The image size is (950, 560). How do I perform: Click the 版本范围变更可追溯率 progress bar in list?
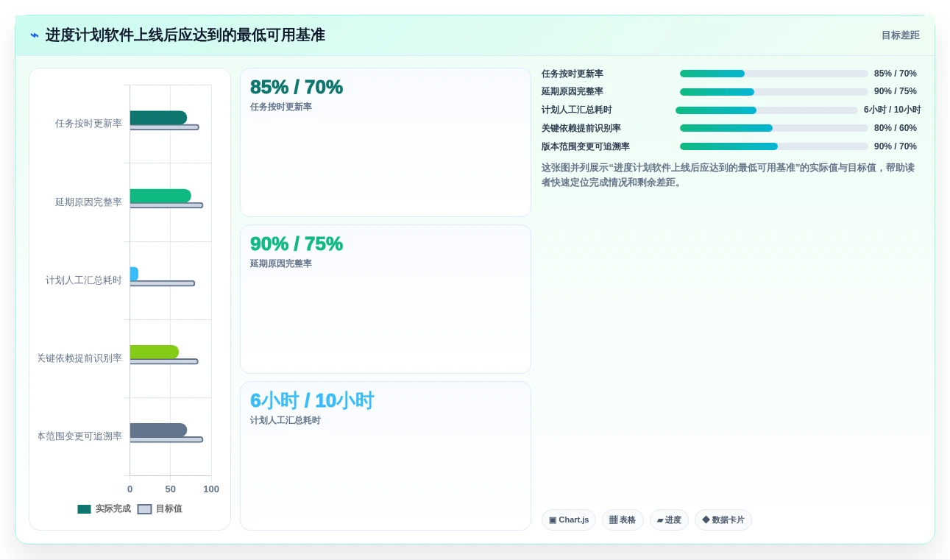pyautogui.click(x=774, y=146)
